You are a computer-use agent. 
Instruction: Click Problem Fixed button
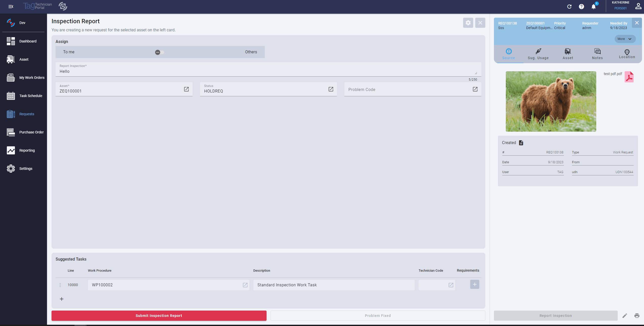(x=378, y=316)
